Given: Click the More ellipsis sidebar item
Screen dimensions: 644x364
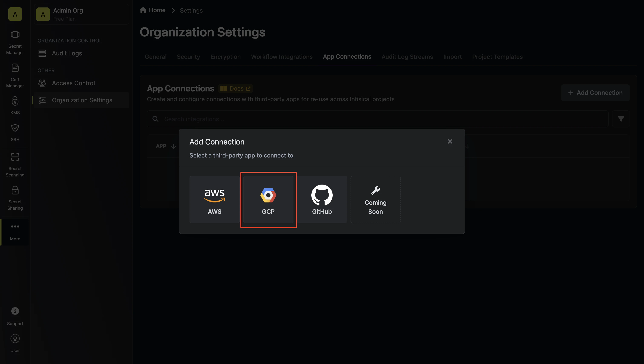Looking at the screenshot, I should tap(15, 232).
